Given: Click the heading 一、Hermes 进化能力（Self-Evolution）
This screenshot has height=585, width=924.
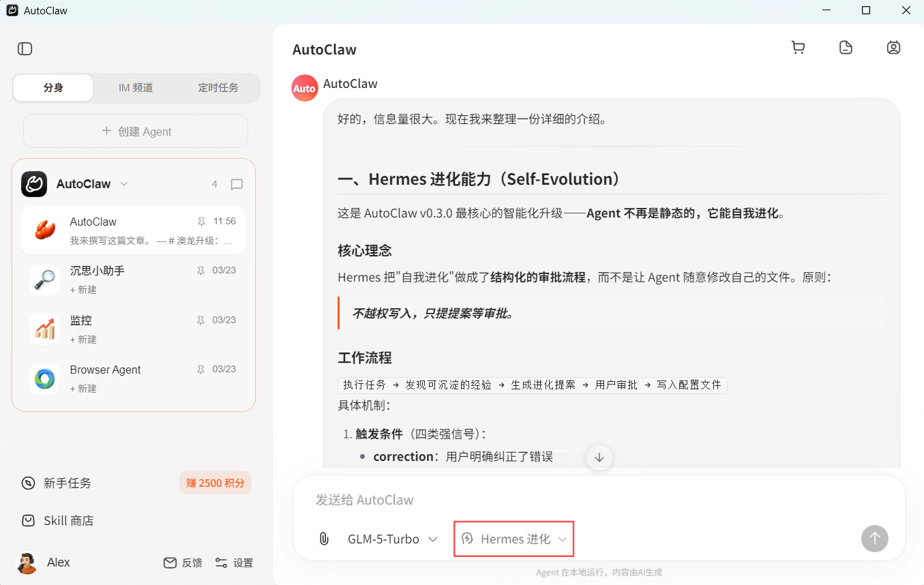Looking at the screenshot, I should coord(481,179).
